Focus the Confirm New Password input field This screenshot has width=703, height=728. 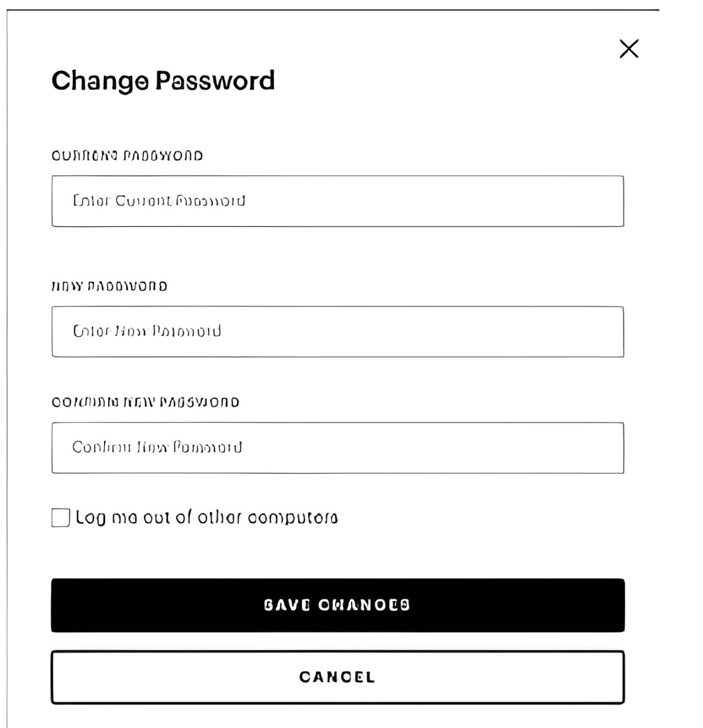[338, 448]
